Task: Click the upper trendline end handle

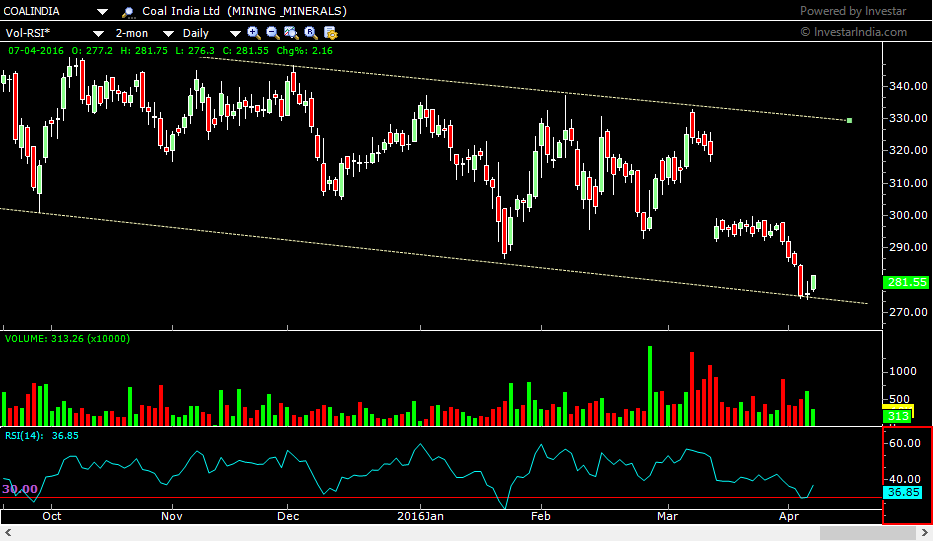Action: point(849,121)
